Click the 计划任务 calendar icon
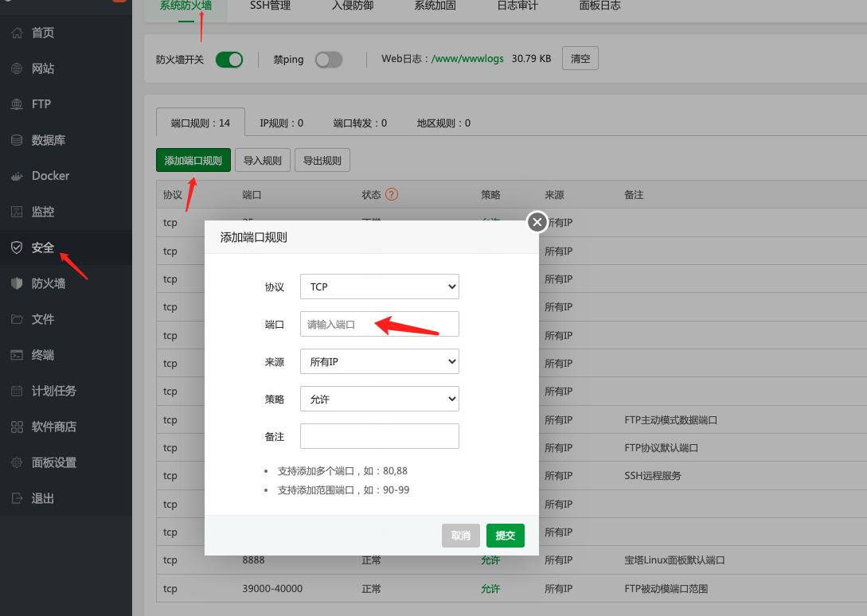This screenshot has height=616, width=867. coord(18,391)
